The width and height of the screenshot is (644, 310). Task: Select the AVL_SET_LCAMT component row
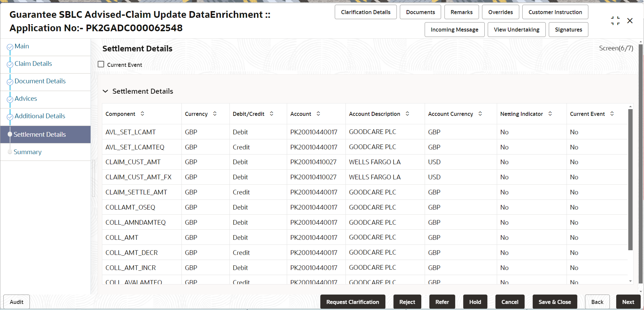[x=365, y=132]
